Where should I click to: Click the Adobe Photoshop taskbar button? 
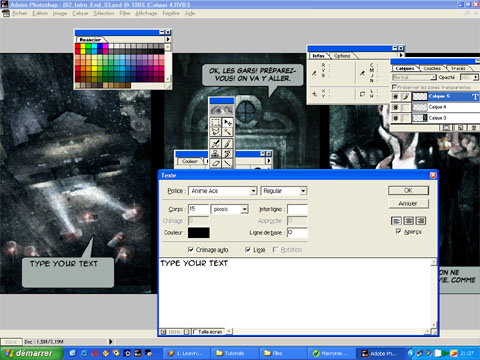pos(381,353)
